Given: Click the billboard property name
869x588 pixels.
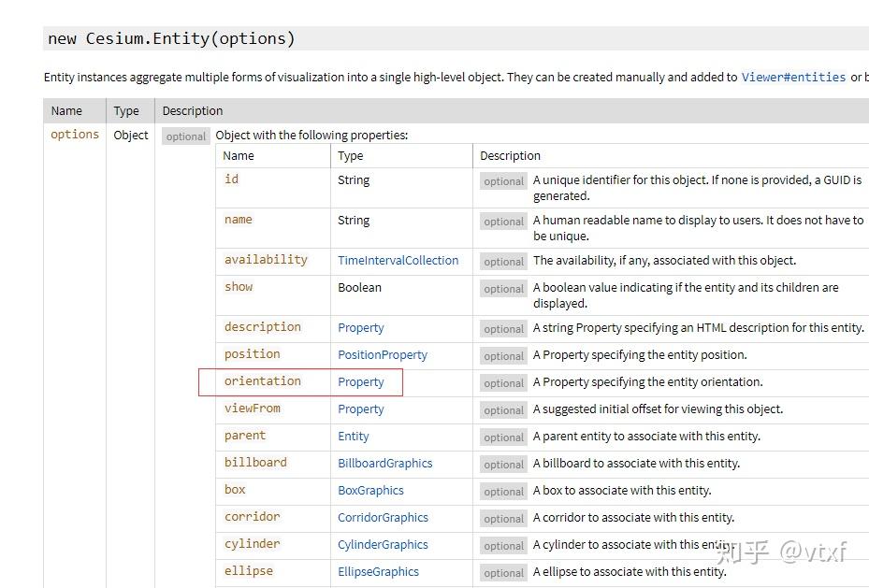Looking at the screenshot, I should point(255,463).
